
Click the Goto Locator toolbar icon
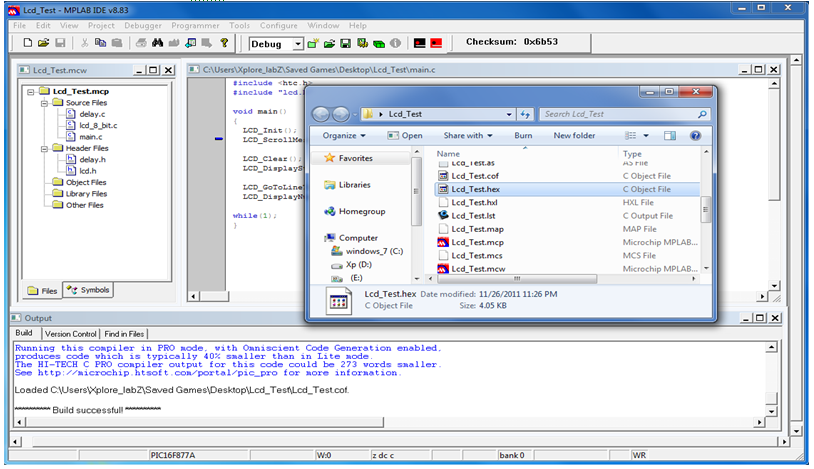click(191, 43)
